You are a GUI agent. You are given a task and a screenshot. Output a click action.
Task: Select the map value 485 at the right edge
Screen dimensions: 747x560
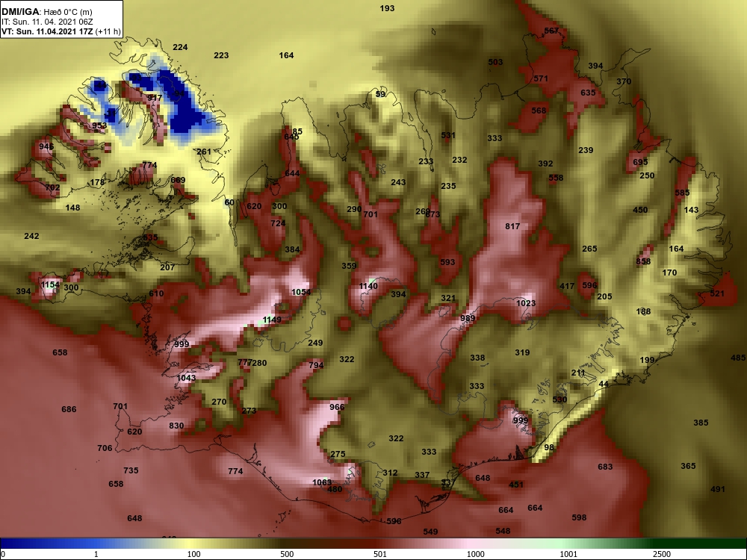tap(738, 358)
